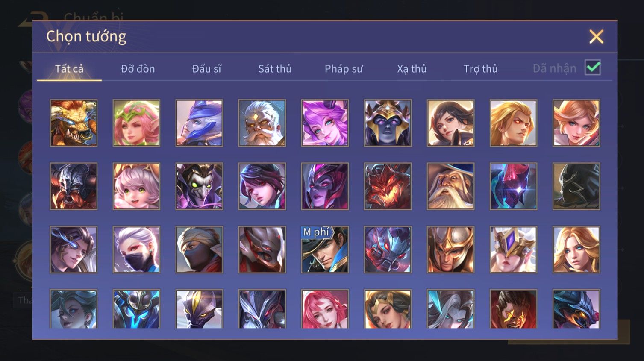
Task: Choose the masked ninja with headband portrait
Action: (x=199, y=249)
